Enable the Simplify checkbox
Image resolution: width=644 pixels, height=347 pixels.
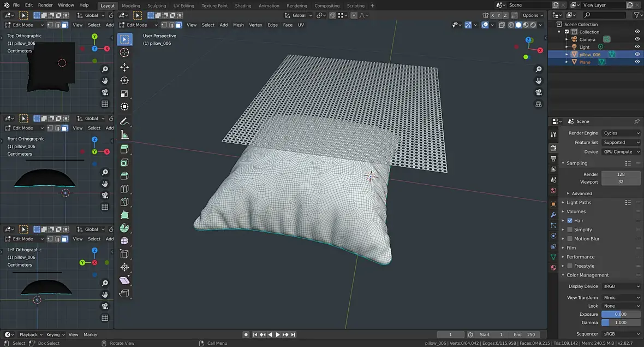tap(570, 230)
